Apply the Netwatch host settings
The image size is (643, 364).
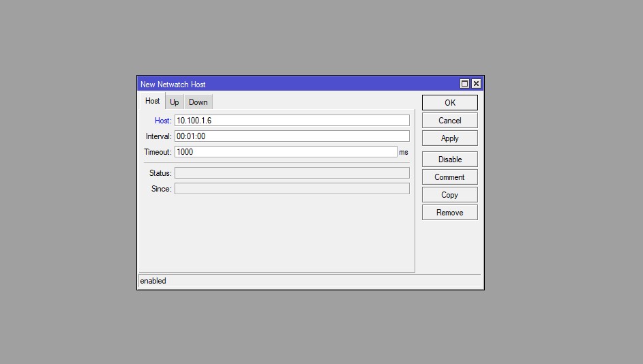pos(449,138)
